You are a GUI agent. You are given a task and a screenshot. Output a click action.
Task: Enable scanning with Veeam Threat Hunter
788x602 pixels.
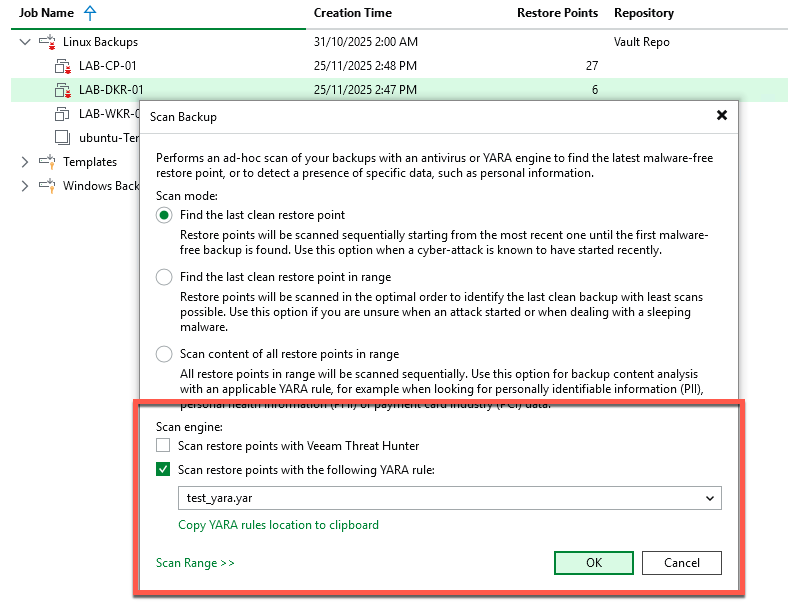click(164, 446)
